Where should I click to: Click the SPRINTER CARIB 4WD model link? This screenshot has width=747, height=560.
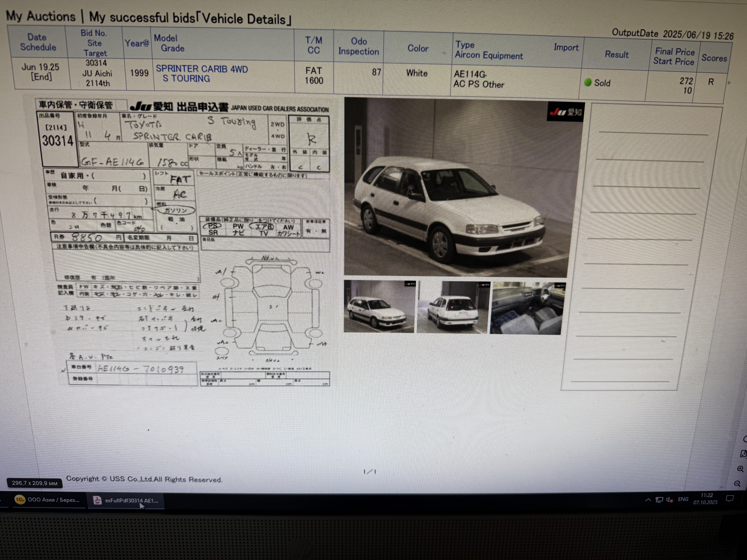(x=202, y=69)
